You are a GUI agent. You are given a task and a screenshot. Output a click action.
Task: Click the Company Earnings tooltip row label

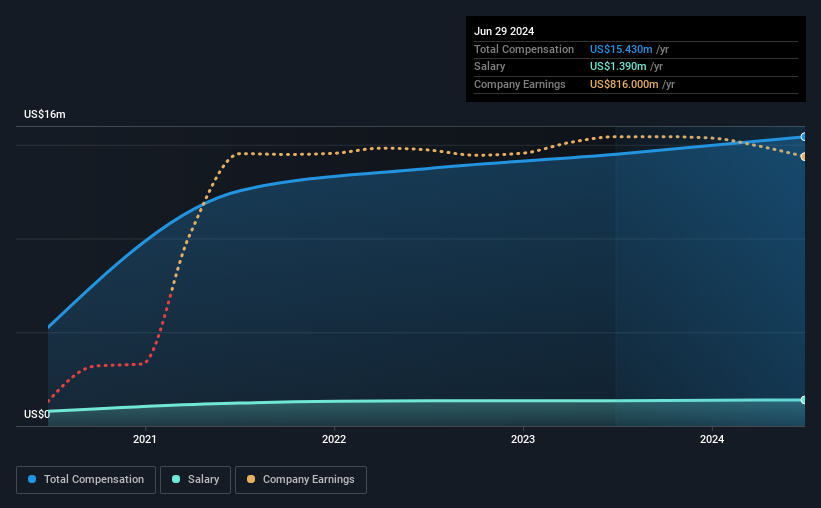(519, 84)
